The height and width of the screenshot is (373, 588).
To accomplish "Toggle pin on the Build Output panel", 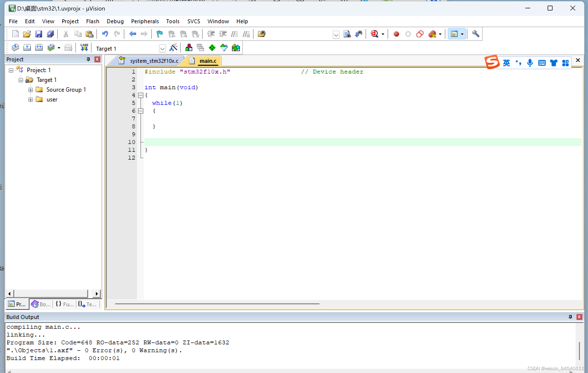I will (x=570, y=317).
